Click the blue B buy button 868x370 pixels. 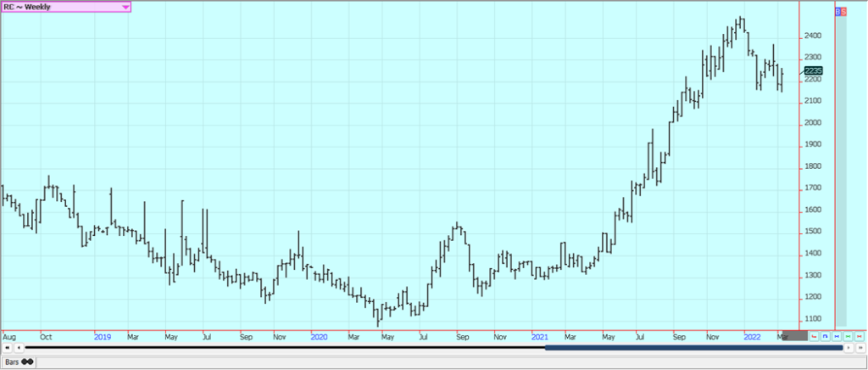click(837, 11)
